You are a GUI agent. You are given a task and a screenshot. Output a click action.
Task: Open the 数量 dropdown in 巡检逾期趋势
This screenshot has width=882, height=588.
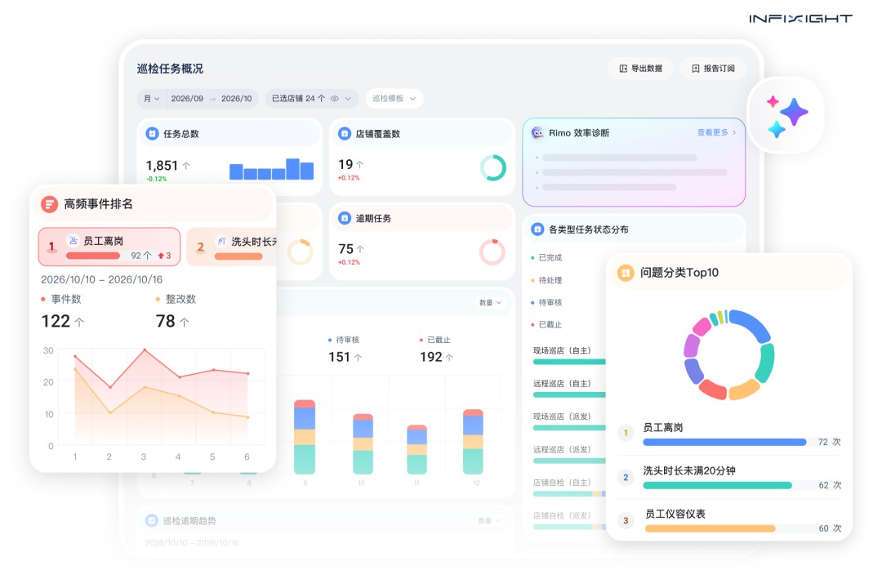tap(489, 520)
